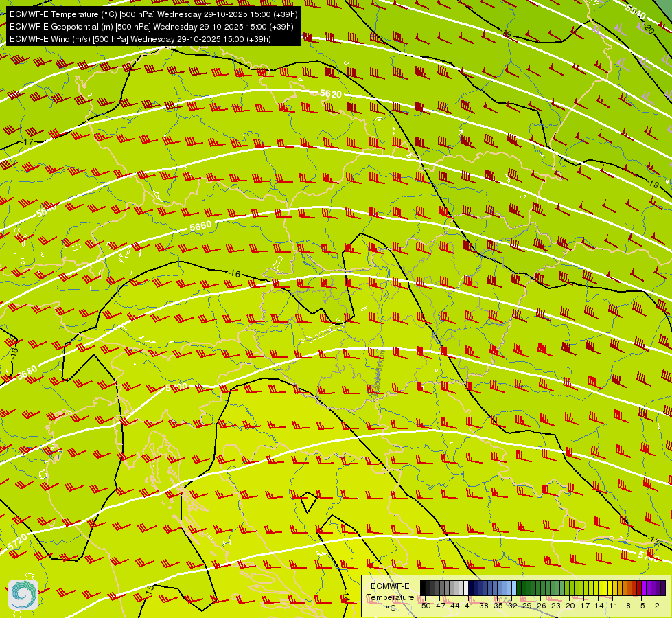Pick the red swatch above the -5 legend value
672x618 pixels.
(x=639, y=588)
